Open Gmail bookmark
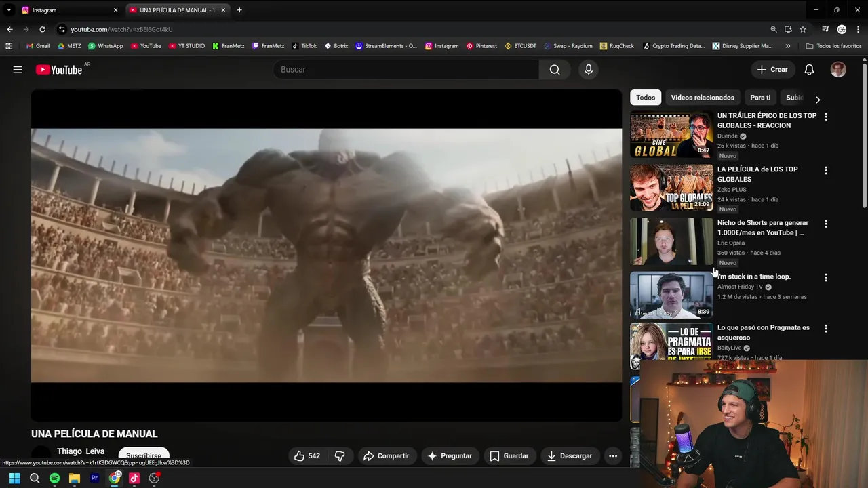 38,46
